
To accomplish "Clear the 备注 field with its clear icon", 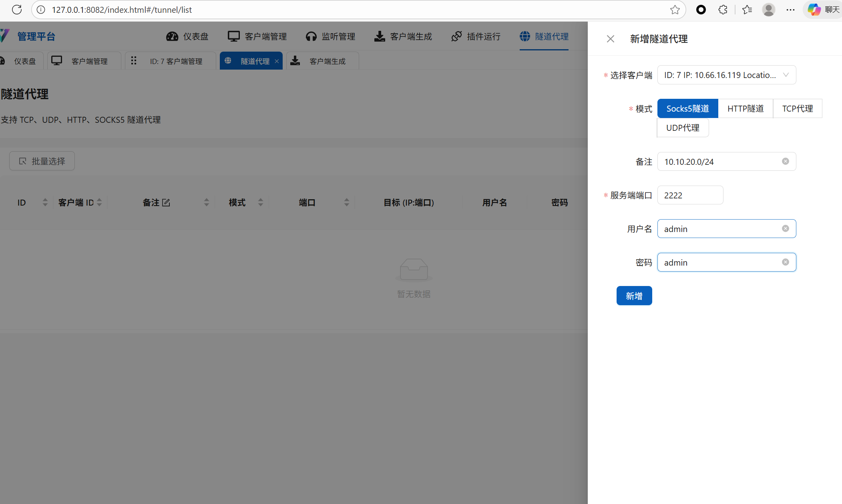I will pos(785,161).
